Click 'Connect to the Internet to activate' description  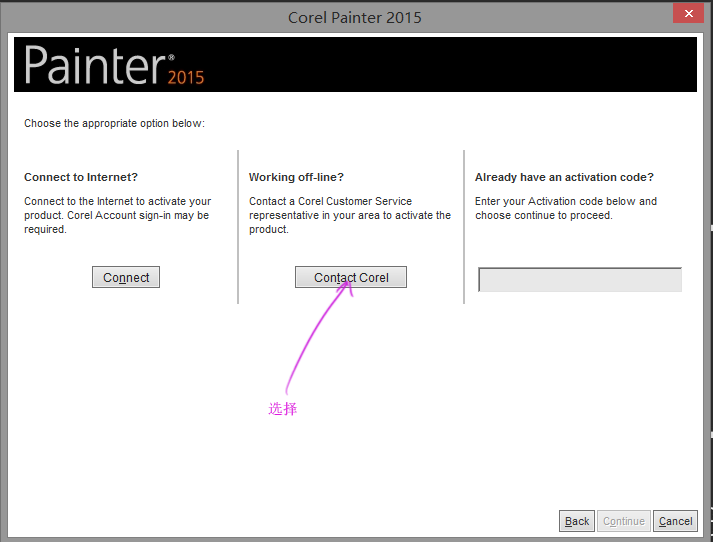tap(117, 215)
